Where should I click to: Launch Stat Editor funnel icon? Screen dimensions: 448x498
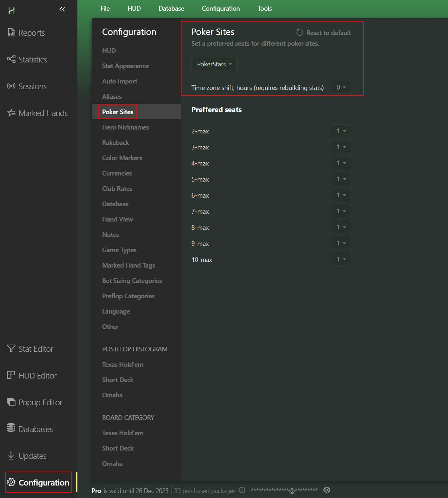click(x=11, y=349)
